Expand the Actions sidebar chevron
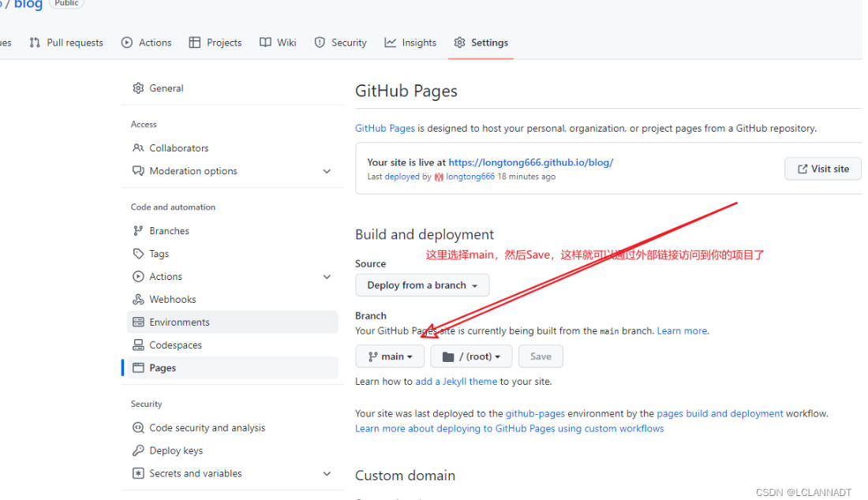This screenshot has height=500, width=868. 327,277
